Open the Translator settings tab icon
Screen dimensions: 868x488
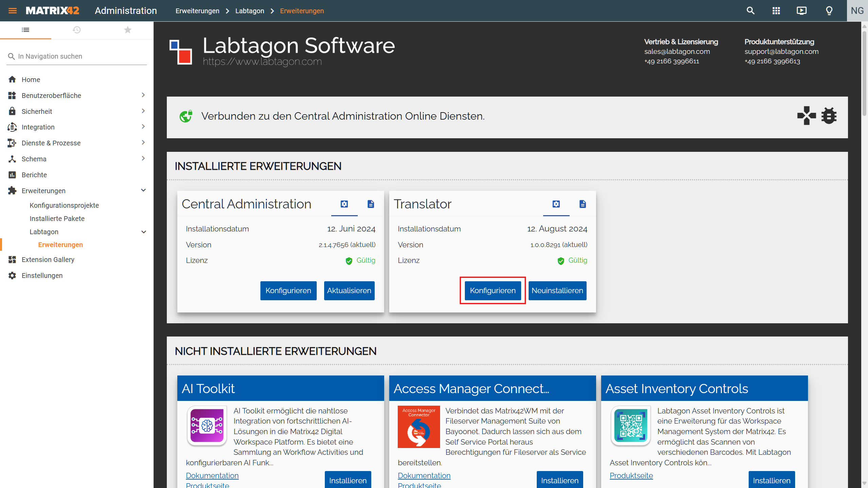[x=556, y=204]
